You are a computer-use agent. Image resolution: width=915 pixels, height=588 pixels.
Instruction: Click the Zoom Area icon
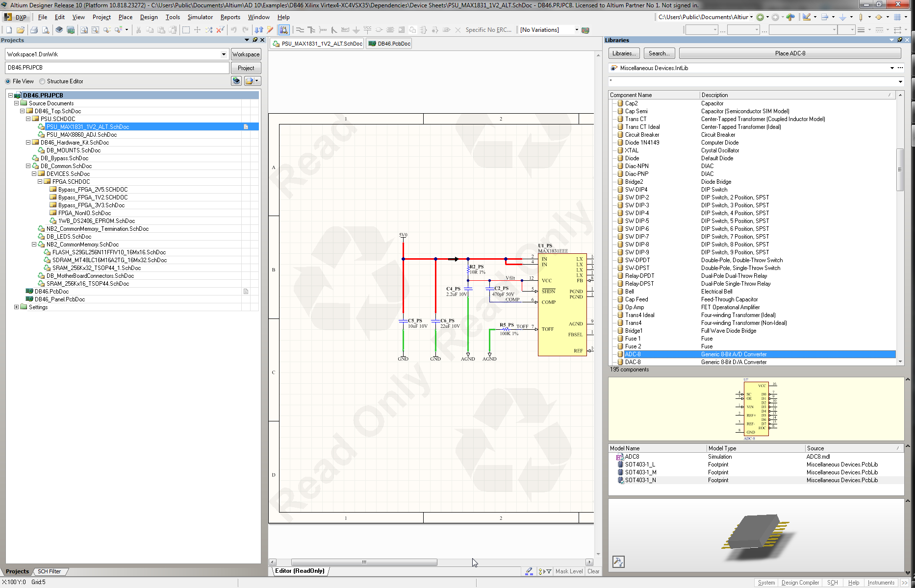95,30
